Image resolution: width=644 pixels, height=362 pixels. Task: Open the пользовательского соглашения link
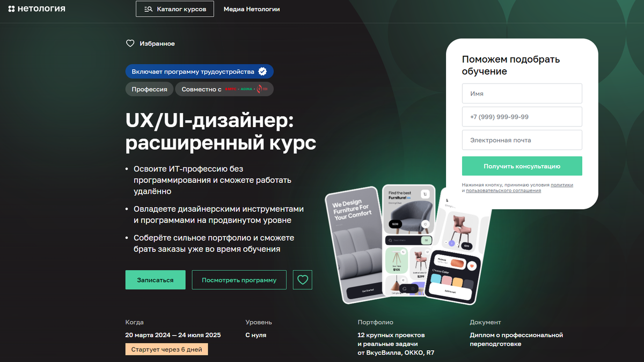pos(503,191)
